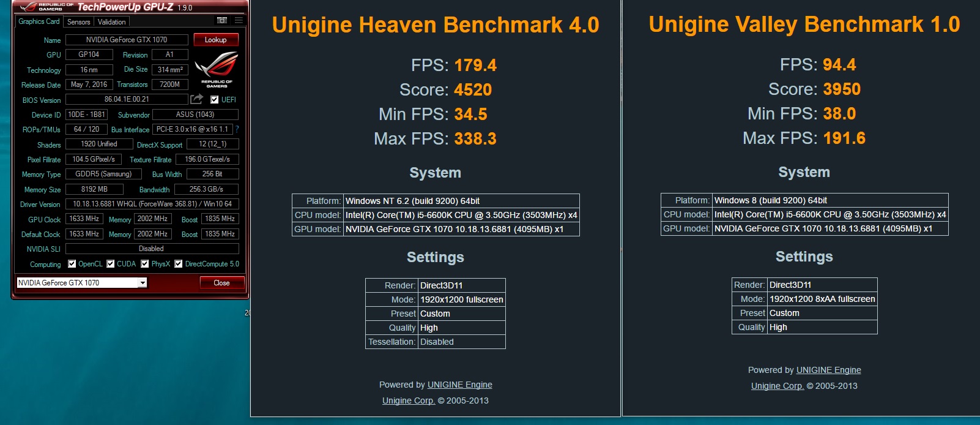Open the GPU-Z hamburger menu icon
This screenshot has height=425, width=980.
239,21
